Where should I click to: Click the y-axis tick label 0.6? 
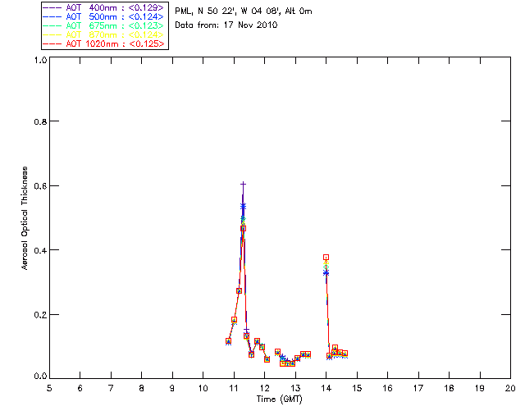pos(40,186)
